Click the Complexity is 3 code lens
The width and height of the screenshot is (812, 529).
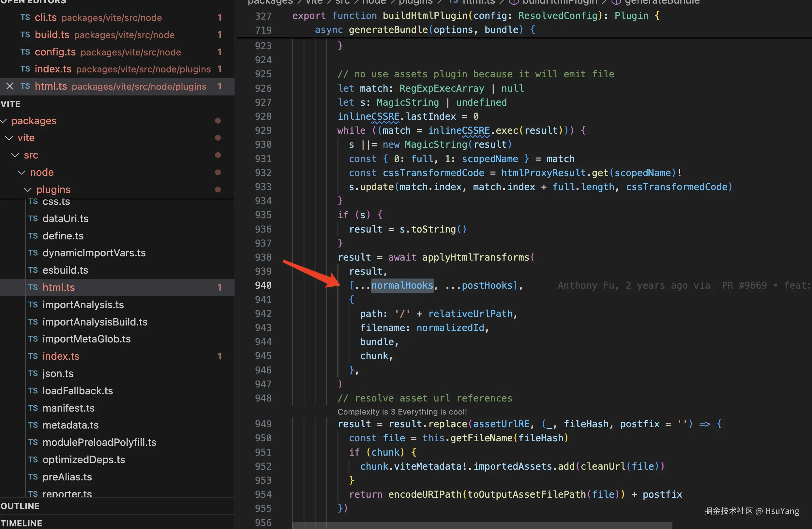pyautogui.click(x=402, y=412)
